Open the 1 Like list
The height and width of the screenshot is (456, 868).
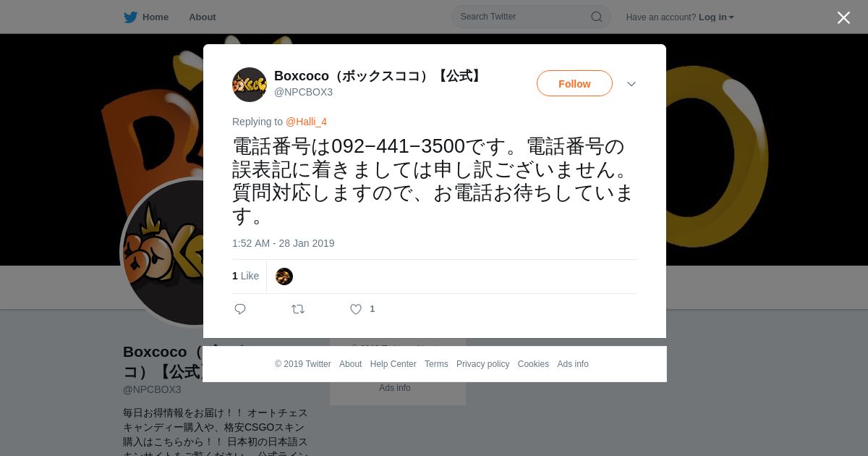(245, 276)
